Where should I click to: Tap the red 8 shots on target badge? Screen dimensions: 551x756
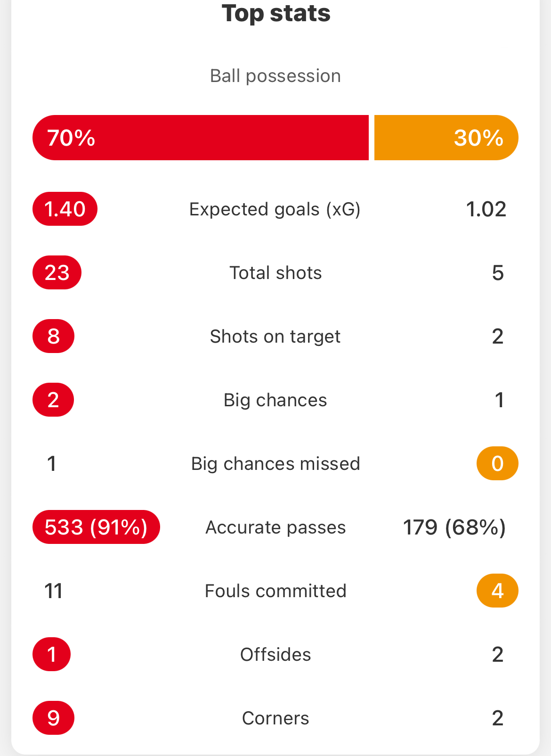point(54,336)
